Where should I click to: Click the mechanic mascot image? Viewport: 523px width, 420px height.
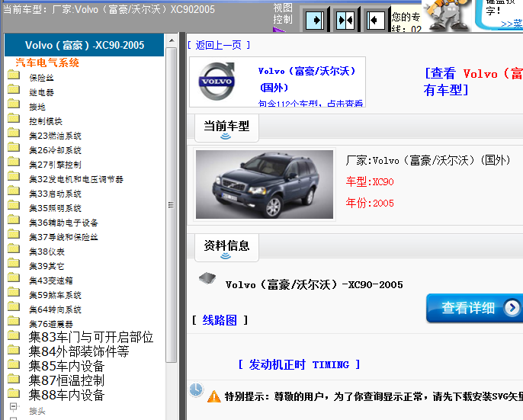(447, 16)
